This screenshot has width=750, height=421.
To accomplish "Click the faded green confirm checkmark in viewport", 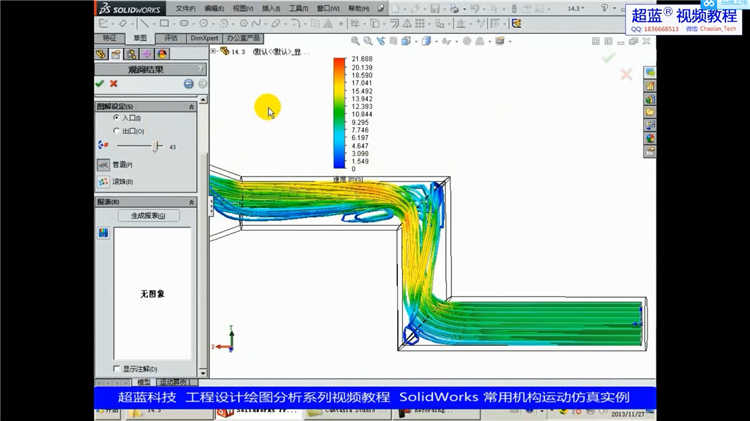I will click(608, 58).
